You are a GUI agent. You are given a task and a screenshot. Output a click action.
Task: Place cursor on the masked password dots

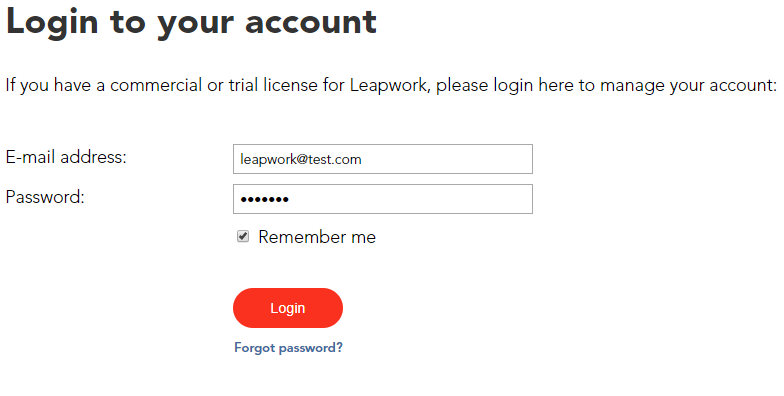(x=264, y=200)
